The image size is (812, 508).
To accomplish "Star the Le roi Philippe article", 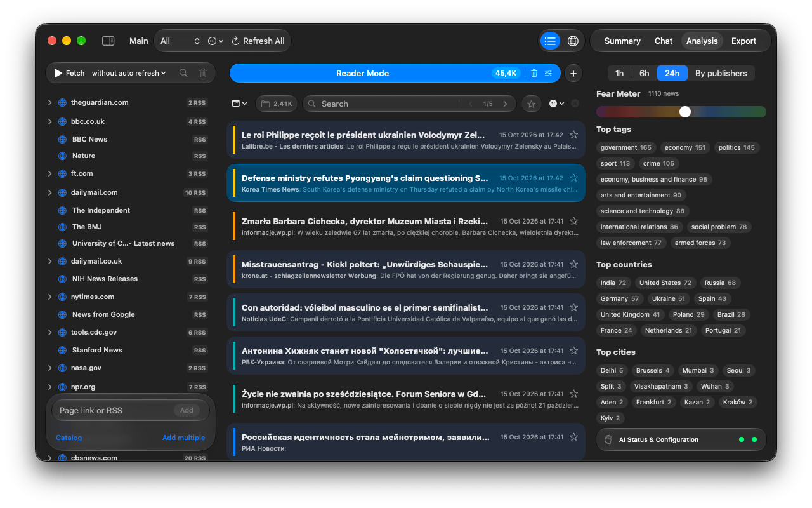I will [x=573, y=135].
